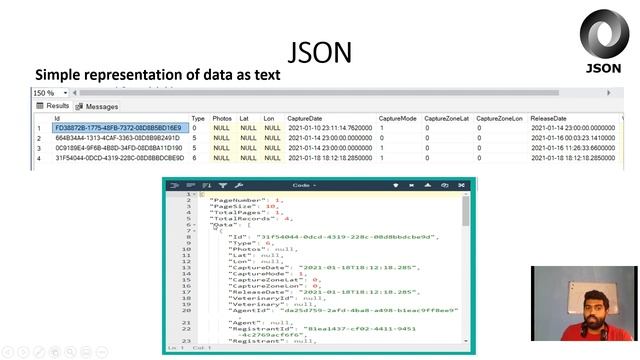This screenshot has width=640, height=360.
Task: Switch to the Messages tab
Action: pos(97,107)
